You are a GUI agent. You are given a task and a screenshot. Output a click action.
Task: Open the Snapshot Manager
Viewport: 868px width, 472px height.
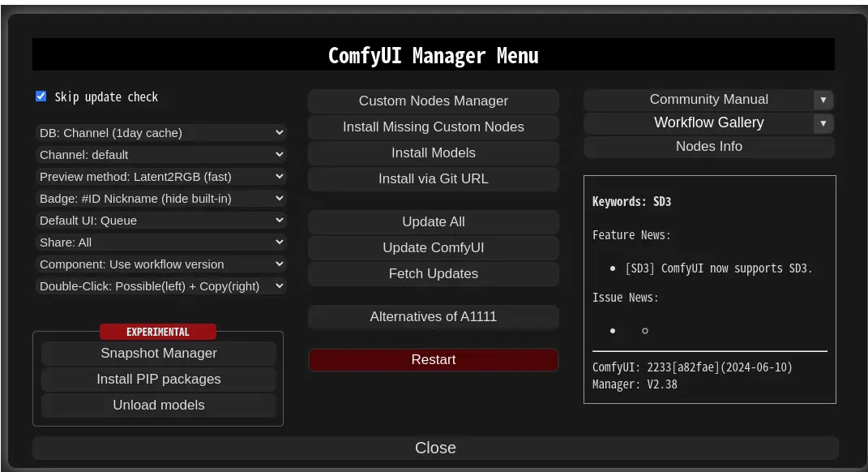click(159, 354)
